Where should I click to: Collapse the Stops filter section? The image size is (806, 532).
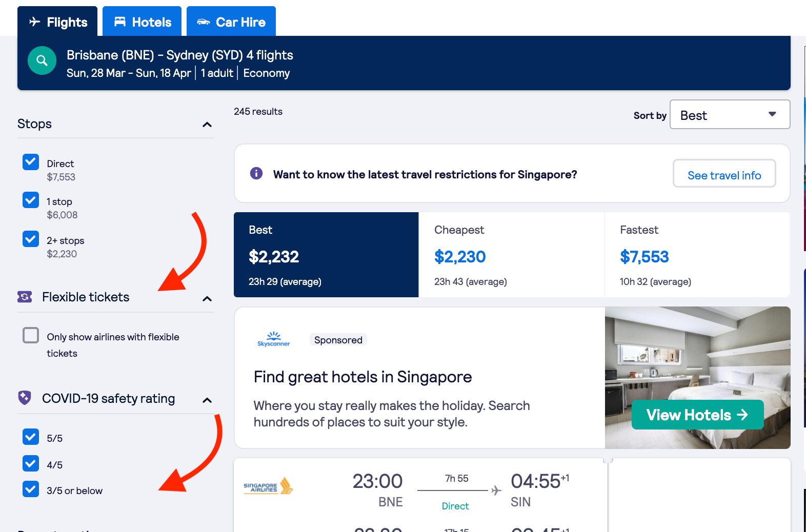pos(207,125)
